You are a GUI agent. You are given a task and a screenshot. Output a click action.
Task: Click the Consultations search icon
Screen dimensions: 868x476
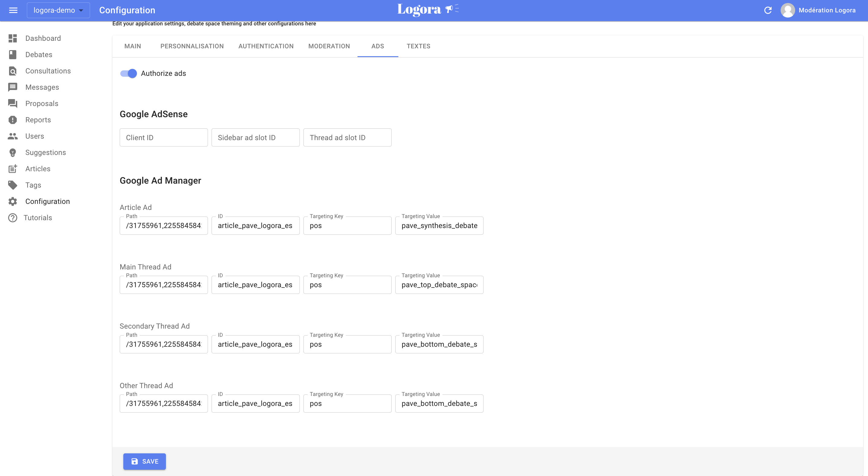coord(13,71)
